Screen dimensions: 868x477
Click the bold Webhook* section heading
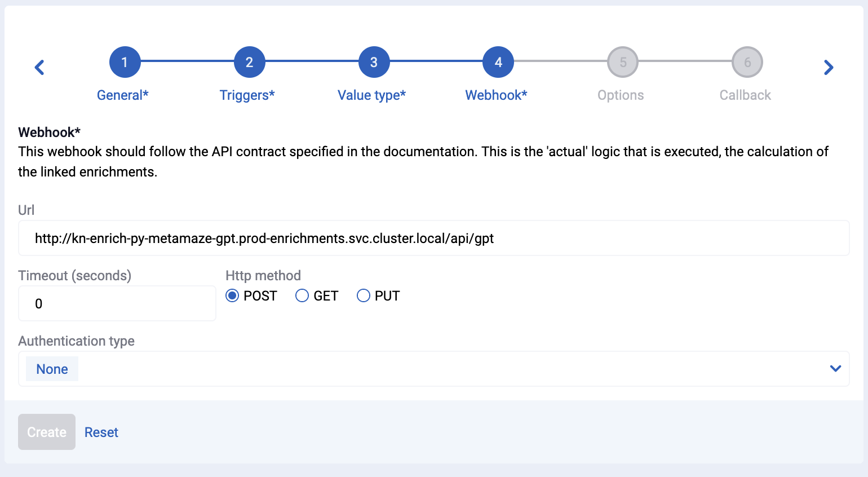[50, 132]
